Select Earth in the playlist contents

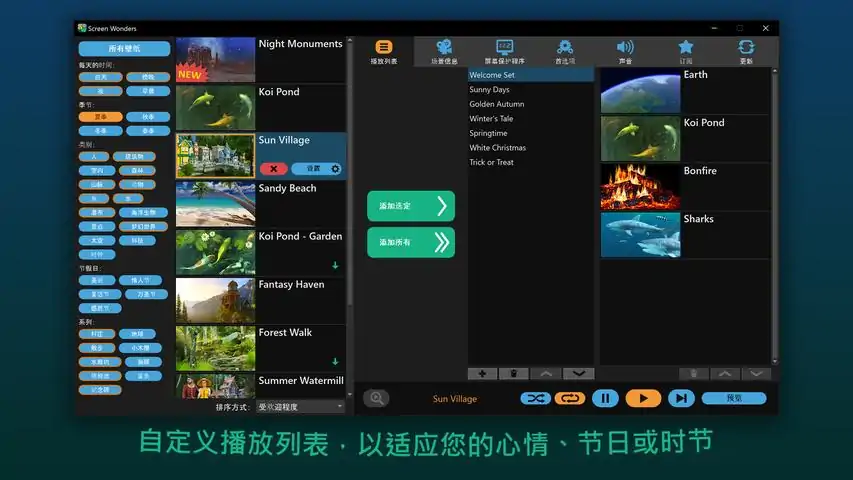point(685,91)
